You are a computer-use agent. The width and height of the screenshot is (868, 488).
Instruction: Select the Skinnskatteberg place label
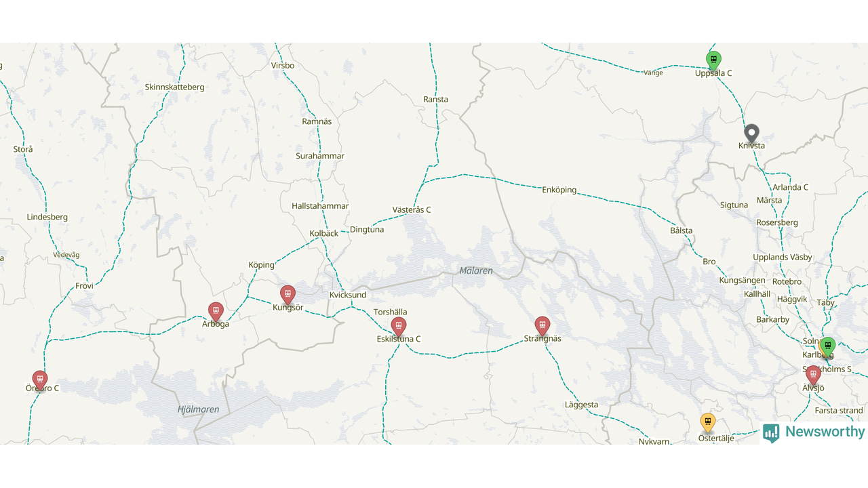point(174,87)
